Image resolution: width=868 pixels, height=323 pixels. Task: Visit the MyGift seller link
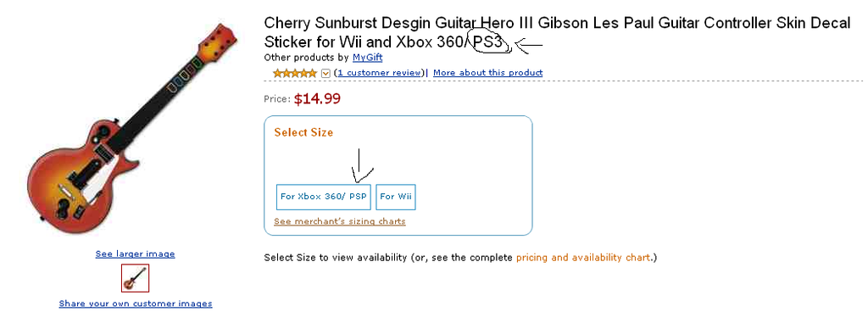(368, 57)
